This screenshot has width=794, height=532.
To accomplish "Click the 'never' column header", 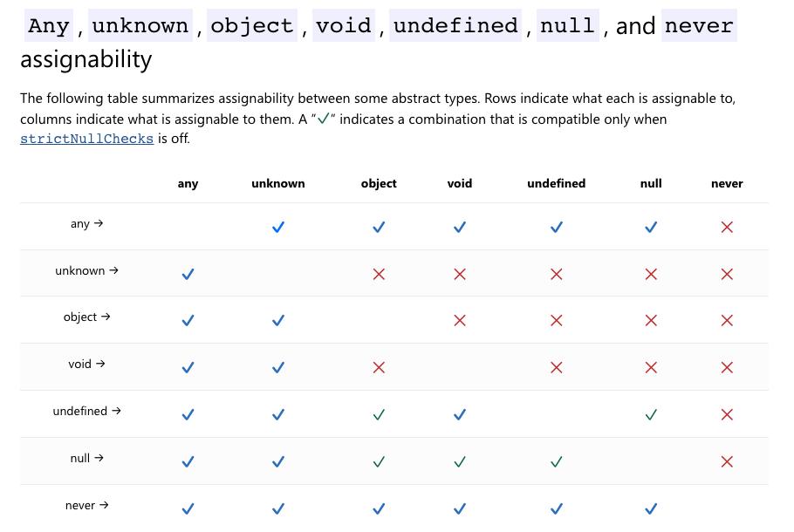I will pyautogui.click(x=727, y=183).
